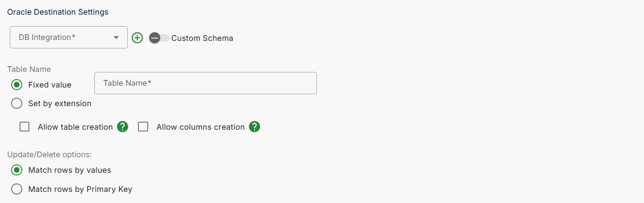Open the DB Integration combo box
This screenshot has width=644, height=203.
pos(69,37)
